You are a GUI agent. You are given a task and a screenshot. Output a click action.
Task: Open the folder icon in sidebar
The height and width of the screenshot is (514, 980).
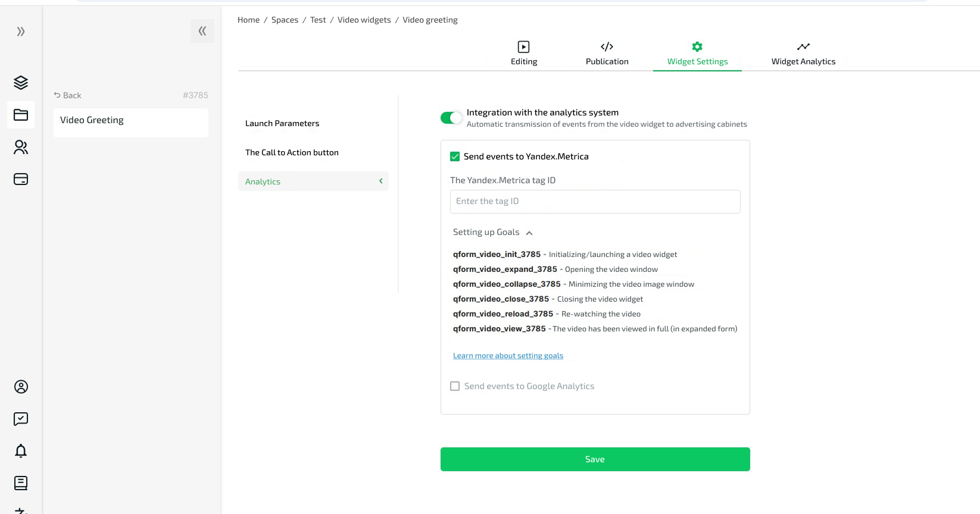tap(21, 115)
